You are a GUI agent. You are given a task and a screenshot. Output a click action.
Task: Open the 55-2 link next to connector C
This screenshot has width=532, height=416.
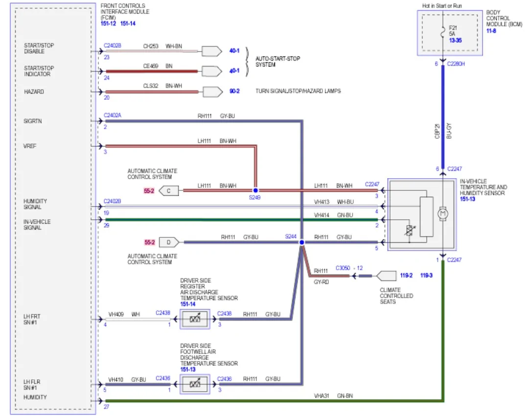point(149,191)
